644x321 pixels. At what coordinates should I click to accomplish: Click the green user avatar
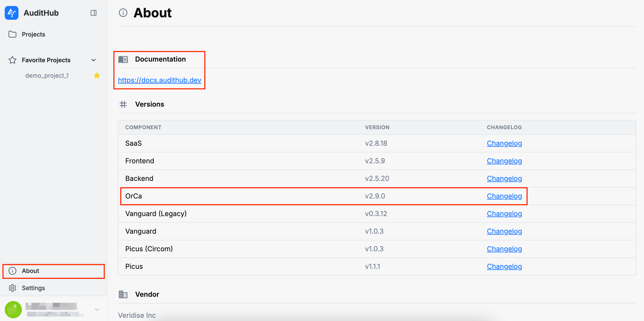tap(13, 309)
